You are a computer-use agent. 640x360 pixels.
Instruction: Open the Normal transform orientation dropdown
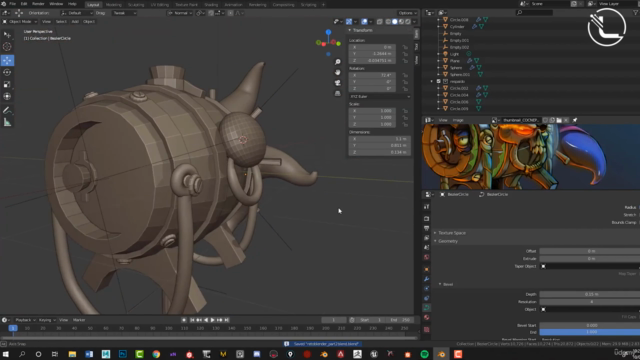[x=180, y=13]
